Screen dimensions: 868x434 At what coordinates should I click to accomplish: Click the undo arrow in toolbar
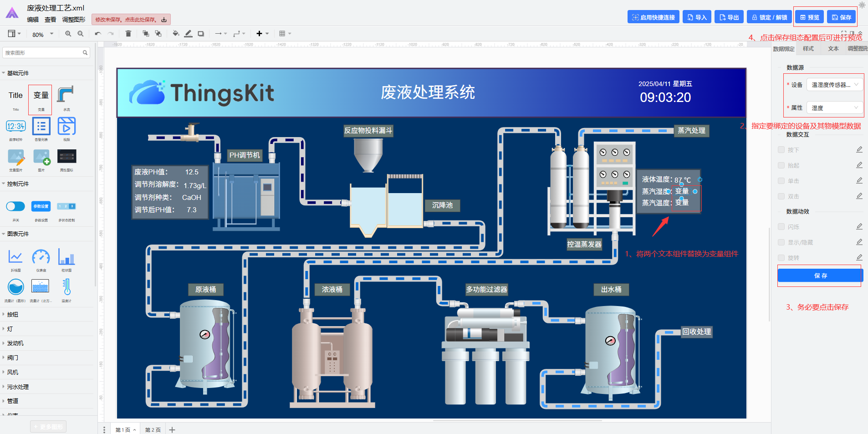98,34
